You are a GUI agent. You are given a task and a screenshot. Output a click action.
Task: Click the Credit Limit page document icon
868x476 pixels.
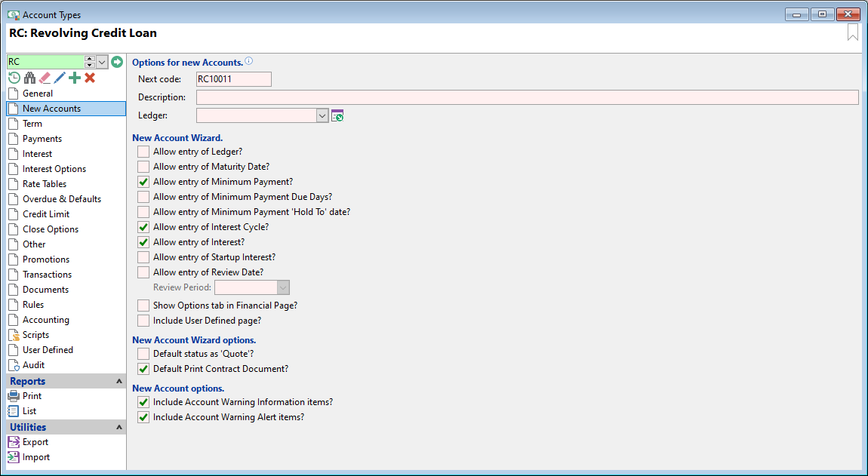point(14,214)
